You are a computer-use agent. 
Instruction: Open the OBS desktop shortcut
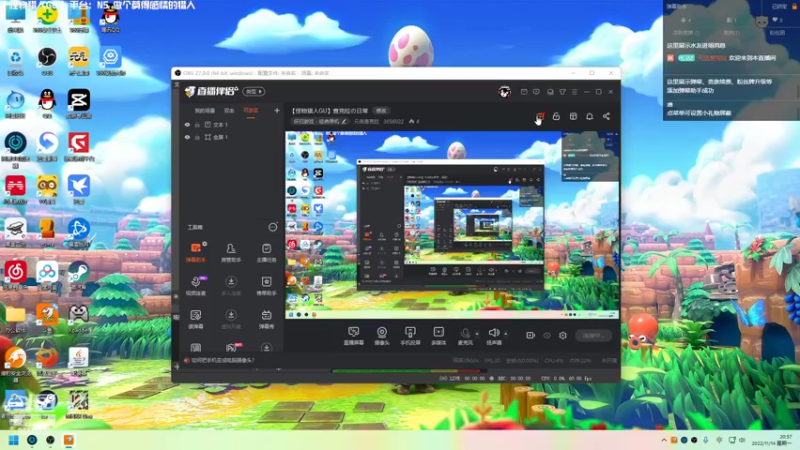[x=47, y=60]
